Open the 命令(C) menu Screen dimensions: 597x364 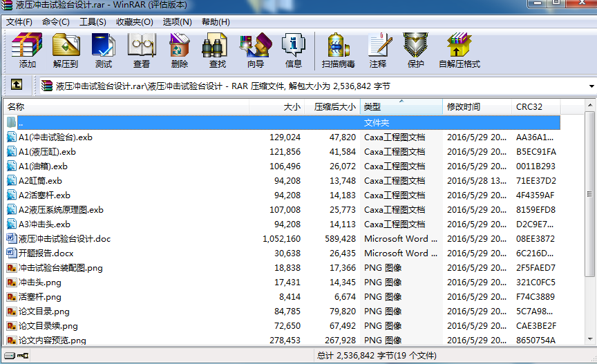click(55, 22)
